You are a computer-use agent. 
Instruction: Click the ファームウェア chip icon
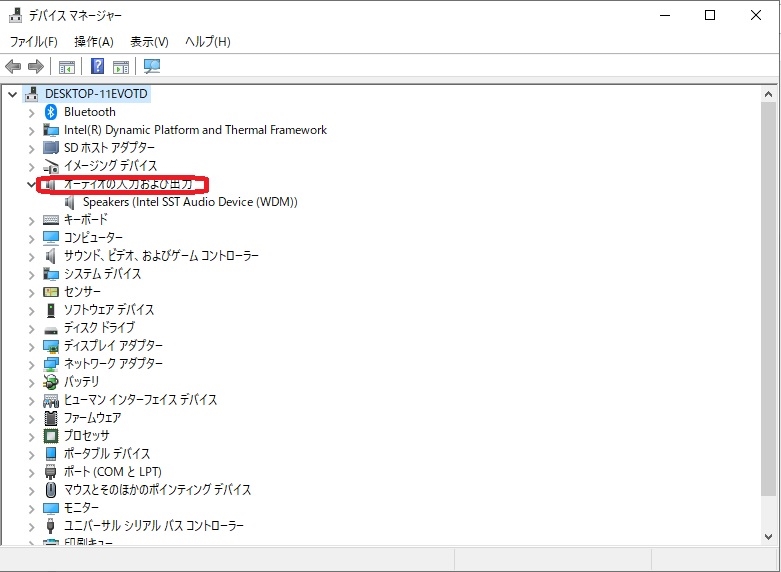click(51, 418)
